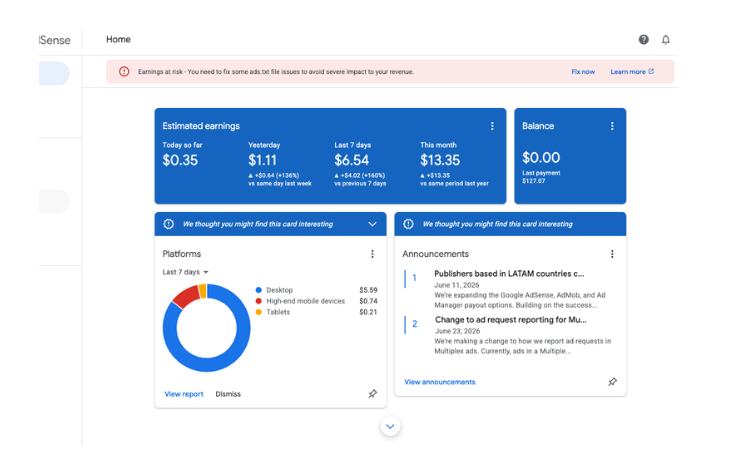Click the Platforms card title
Viewport: 745px width, 475px height.
coord(181,254)
